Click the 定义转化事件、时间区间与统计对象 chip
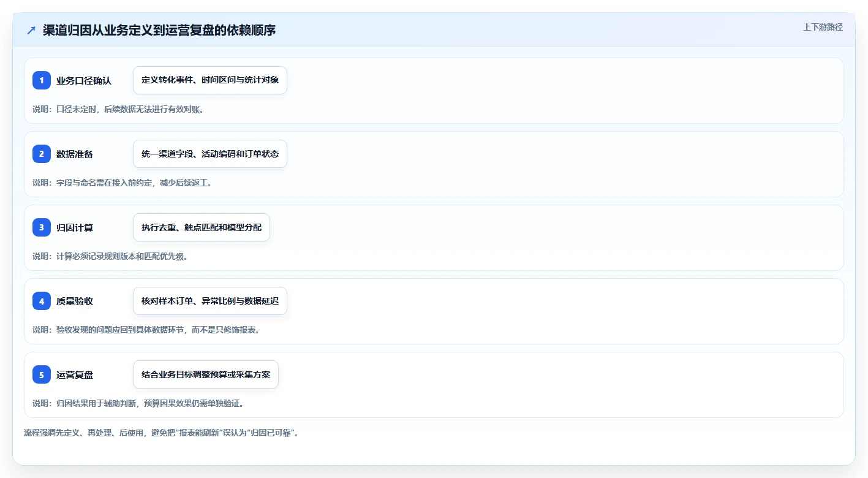The image size is (868, 478). [x=210, y=80]
